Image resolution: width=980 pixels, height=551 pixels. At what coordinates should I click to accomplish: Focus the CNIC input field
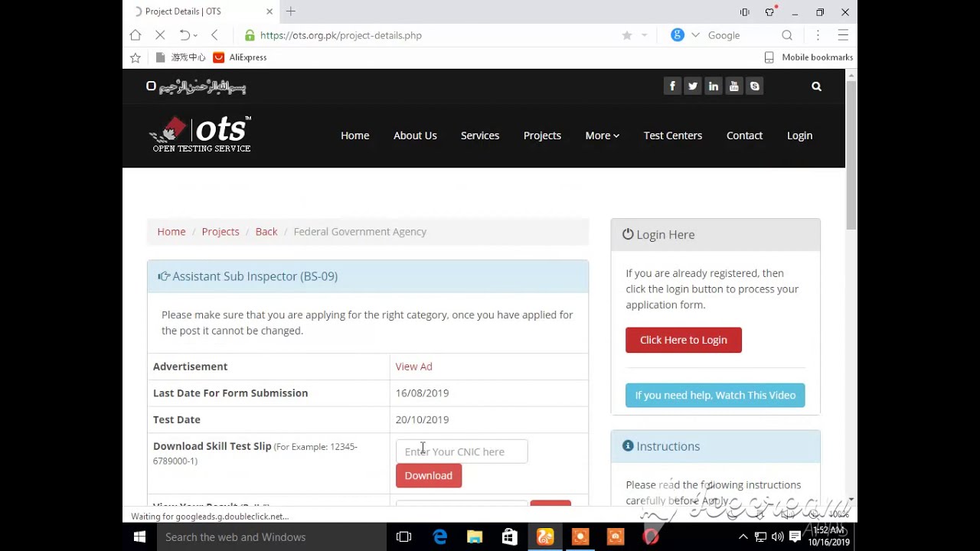point(462,452)
